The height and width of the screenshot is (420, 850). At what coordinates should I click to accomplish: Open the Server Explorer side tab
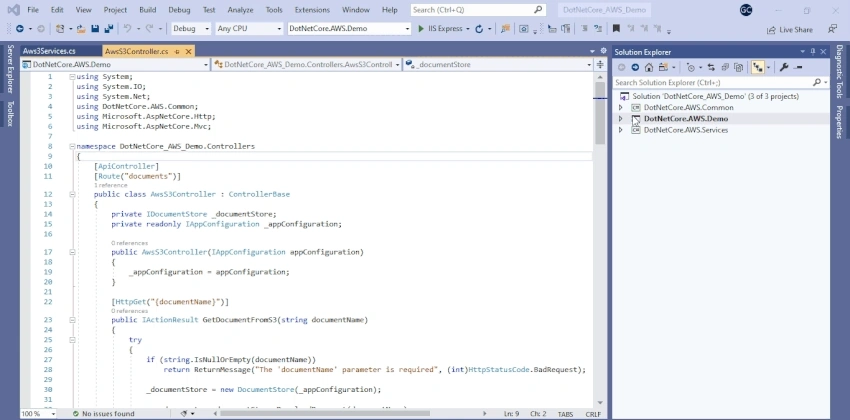10,69
